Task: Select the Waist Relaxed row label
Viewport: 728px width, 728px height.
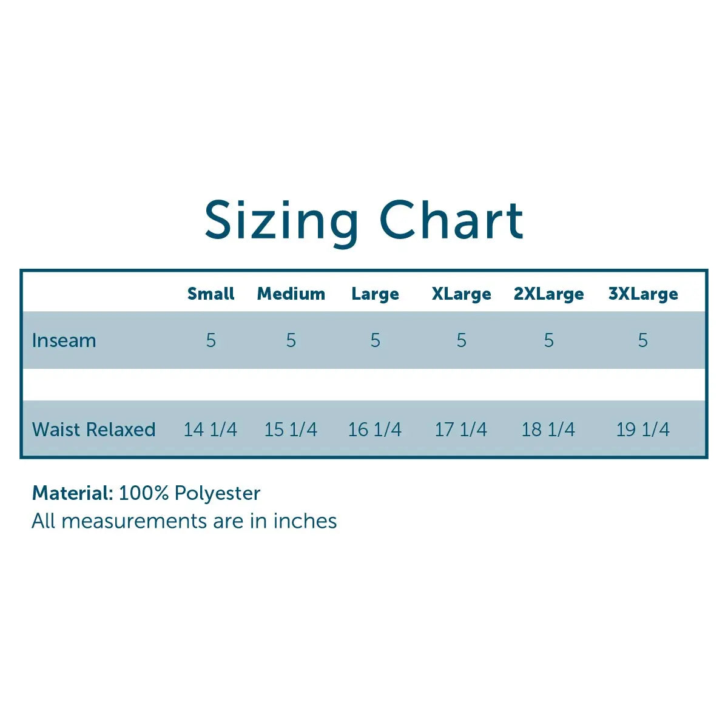Action: point(93,430)
